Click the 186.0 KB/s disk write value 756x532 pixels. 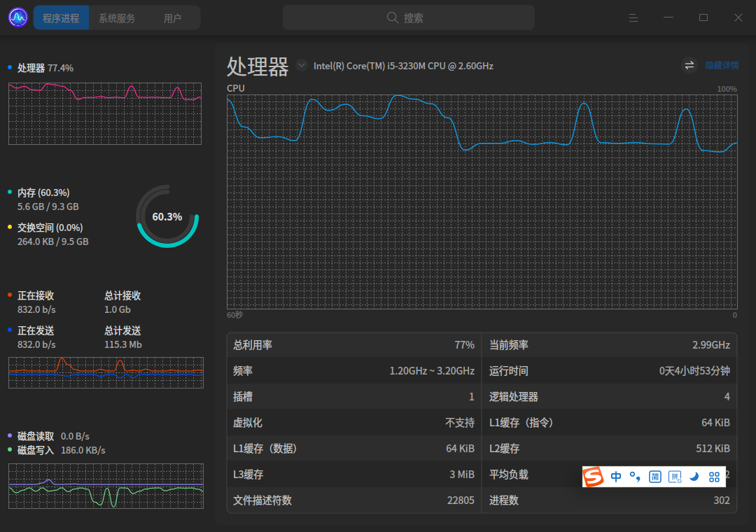point(83,451)
